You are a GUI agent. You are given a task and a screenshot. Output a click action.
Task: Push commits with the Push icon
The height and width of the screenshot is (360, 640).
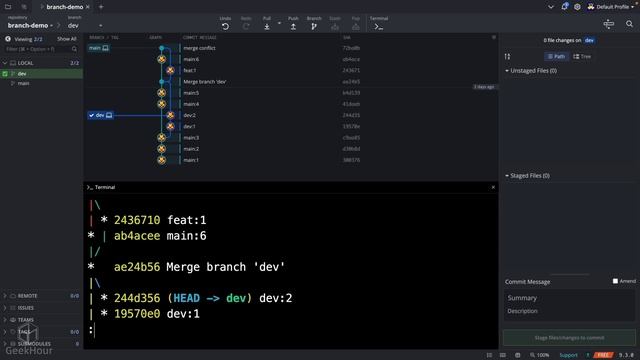point(293,27)
